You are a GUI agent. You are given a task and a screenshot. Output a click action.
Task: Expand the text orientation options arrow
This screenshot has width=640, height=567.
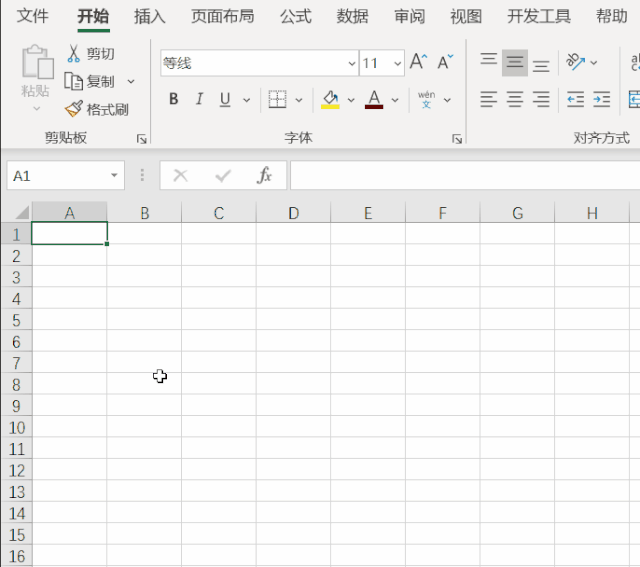point(594,62)
